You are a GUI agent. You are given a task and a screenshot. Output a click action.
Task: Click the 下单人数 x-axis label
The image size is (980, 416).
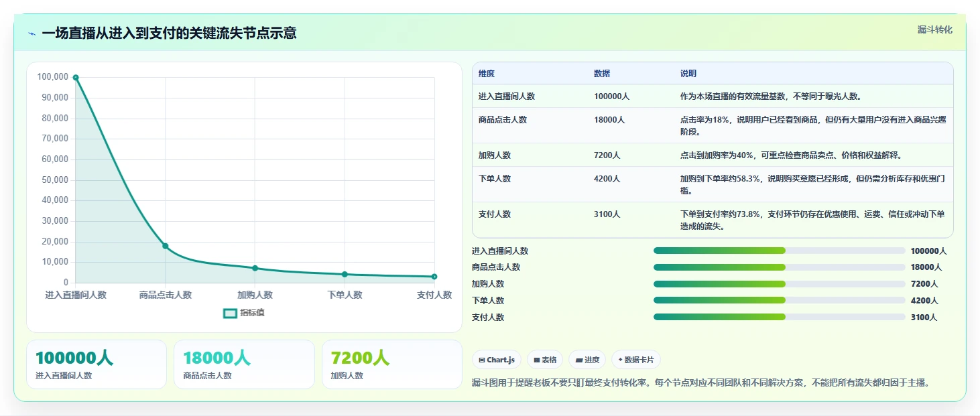(x=345, y=295)
